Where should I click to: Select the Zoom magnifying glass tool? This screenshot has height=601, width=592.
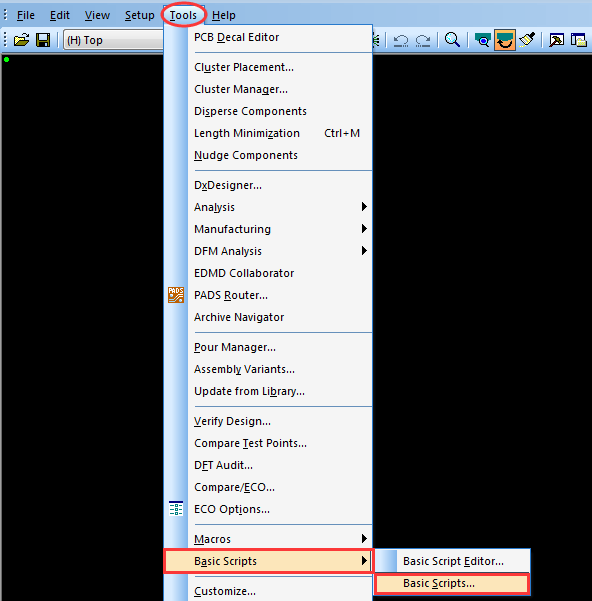[453, 40]
